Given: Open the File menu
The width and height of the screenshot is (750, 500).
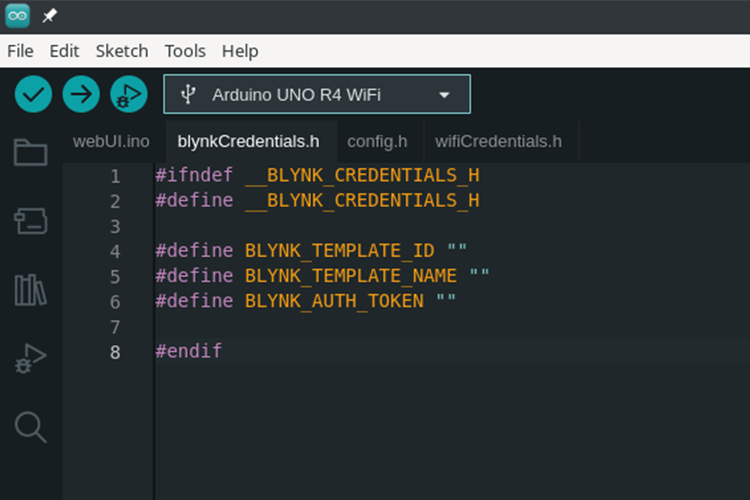Looking at the screenshot, I should tap(20, 51).
